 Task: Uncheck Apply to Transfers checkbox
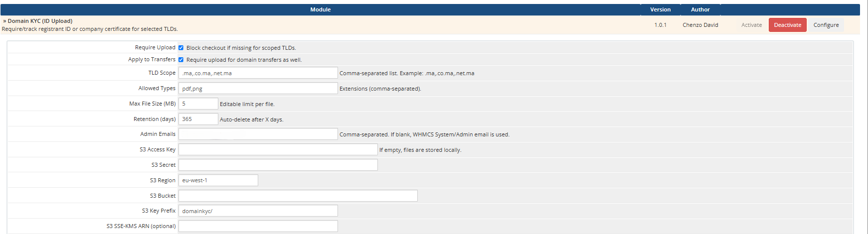click(181, 60)
